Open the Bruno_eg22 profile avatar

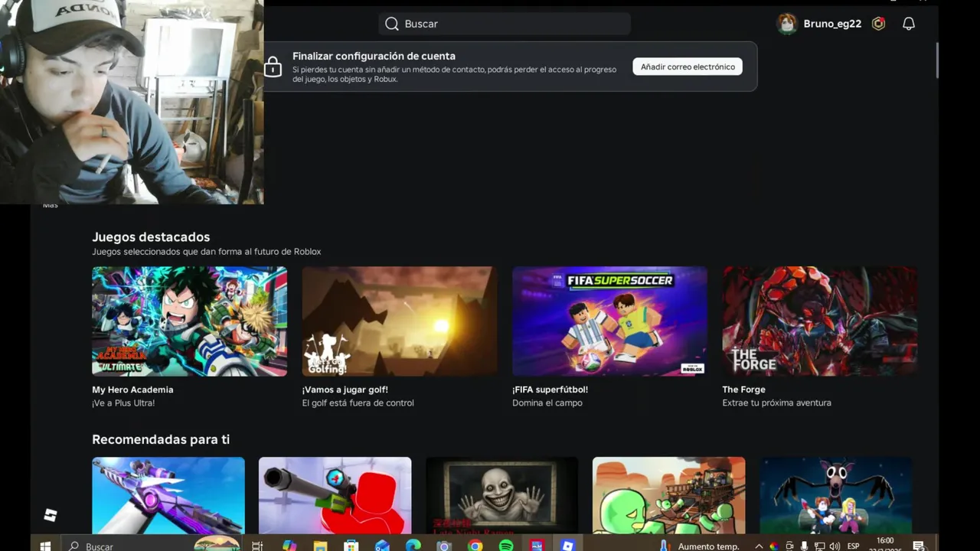tap(787, 24)
